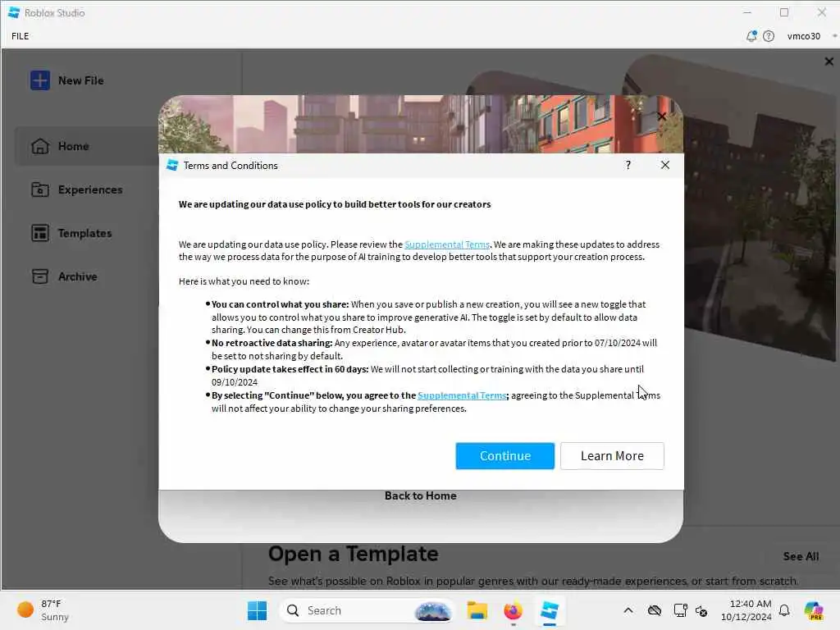This screenshot has width=840, height=630.
Task: Click the Open a Template heading
Action: (x=353, y=554)
